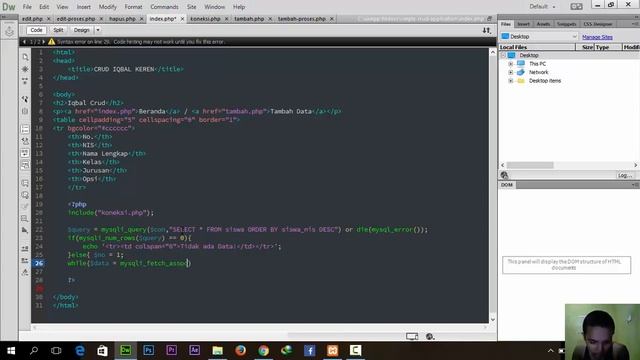
Task: Open the Open Documents list in code toolbar
Action: point(25,57)
